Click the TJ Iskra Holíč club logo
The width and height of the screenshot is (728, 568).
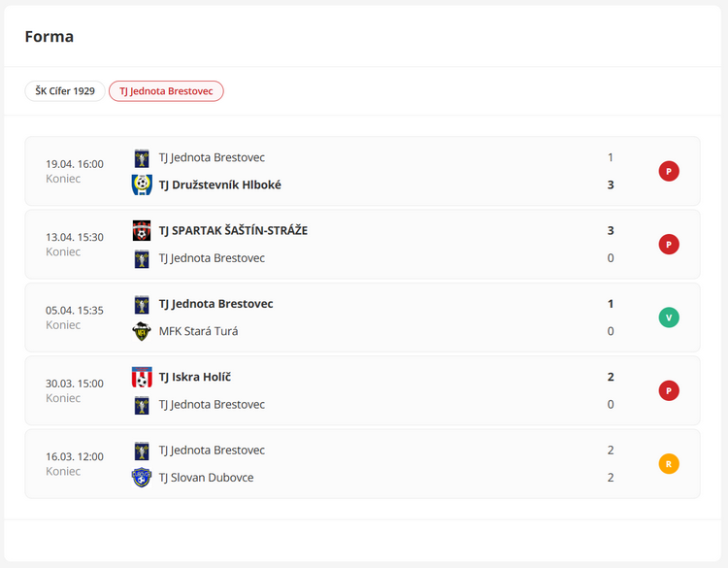[142, 377]
